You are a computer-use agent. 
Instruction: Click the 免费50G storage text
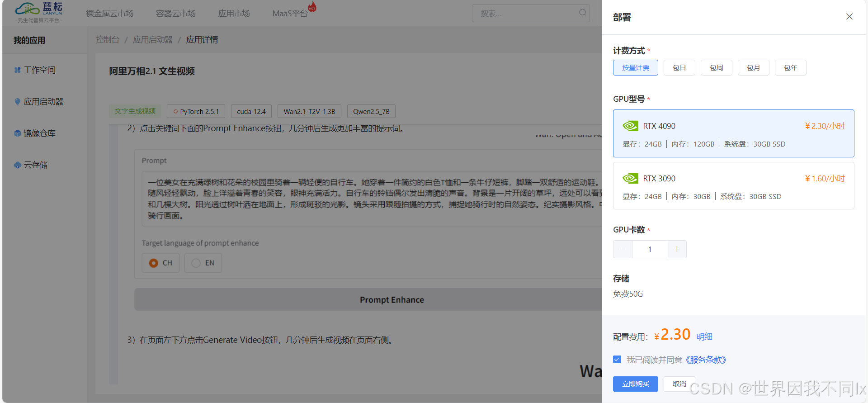coord(627,294)
